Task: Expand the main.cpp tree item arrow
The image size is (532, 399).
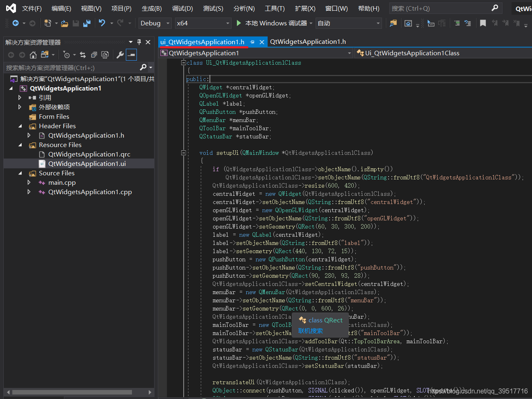Action: click(29, 182)
